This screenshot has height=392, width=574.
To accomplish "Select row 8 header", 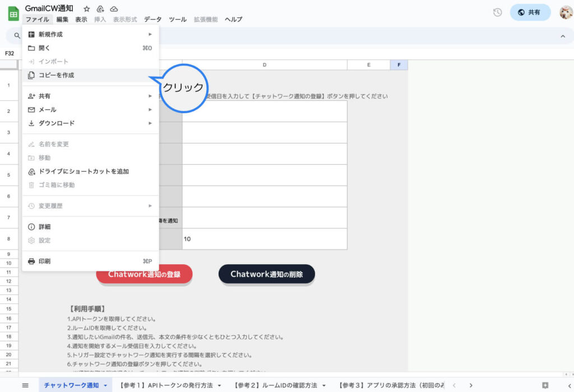I will (9, 239).
